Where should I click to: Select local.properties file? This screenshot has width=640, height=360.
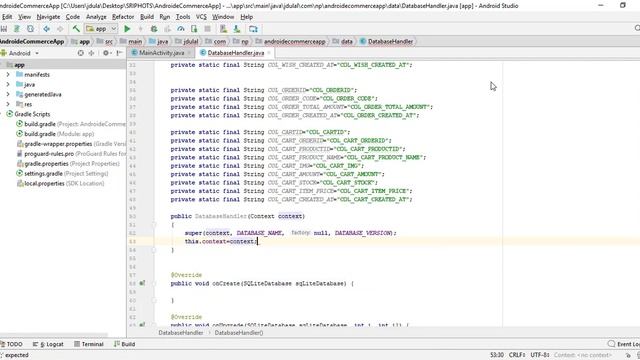(60, 183)
